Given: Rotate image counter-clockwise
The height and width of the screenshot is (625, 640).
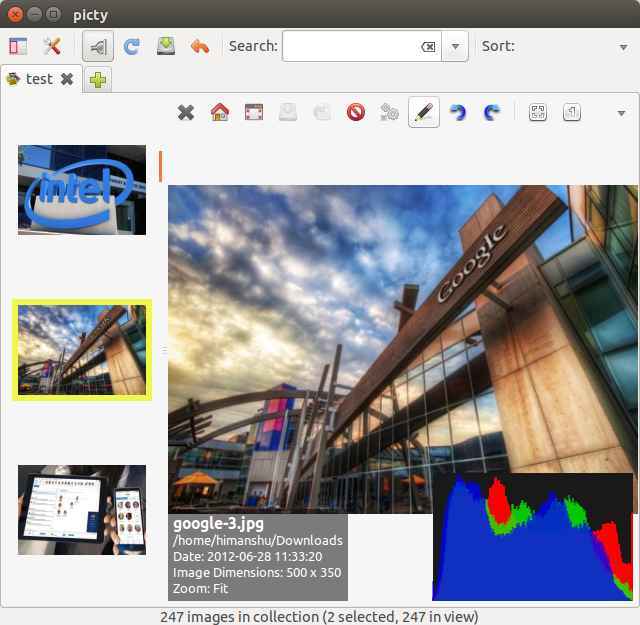Looking at the screenshot, I should pos(458,112).
